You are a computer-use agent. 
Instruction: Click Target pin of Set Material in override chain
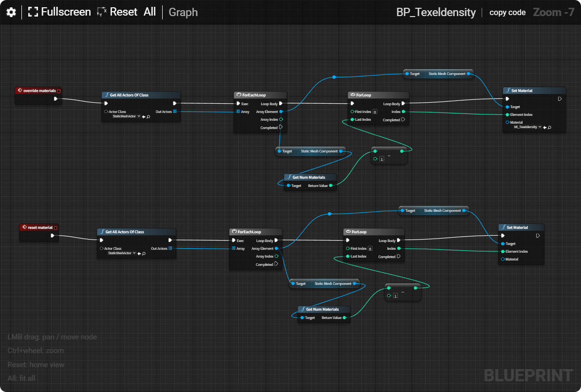[x=507, y=107]
